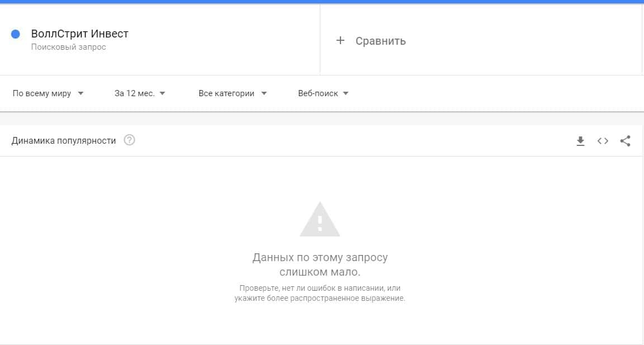
Task: Click the Поисковый запрос subtitle
Action: click(68, 47)
